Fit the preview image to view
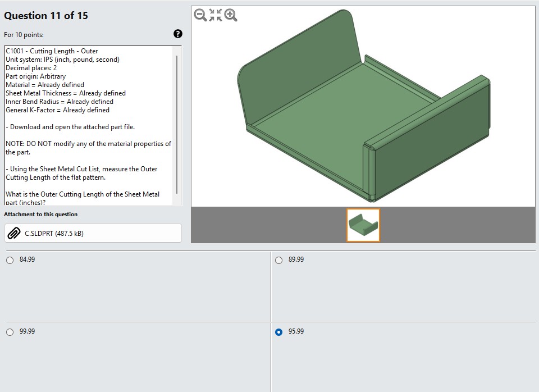539x392 pixels. coord(216,15)
